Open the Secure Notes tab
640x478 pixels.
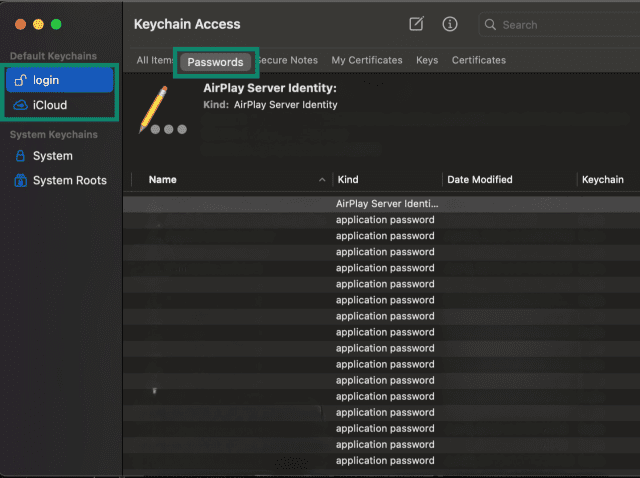click(288, 60)
